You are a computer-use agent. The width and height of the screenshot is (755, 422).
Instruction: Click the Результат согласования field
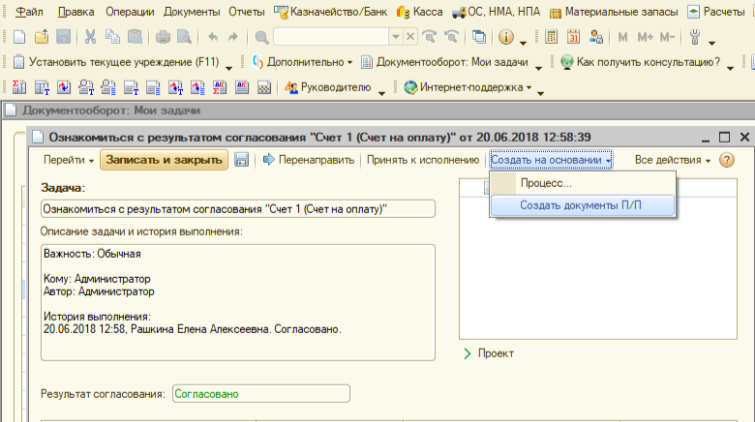260,394
